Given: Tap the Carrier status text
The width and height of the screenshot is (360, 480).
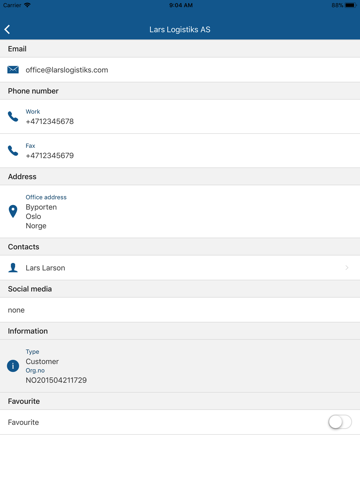Looking at the screenshot, I should coord(12,5).
